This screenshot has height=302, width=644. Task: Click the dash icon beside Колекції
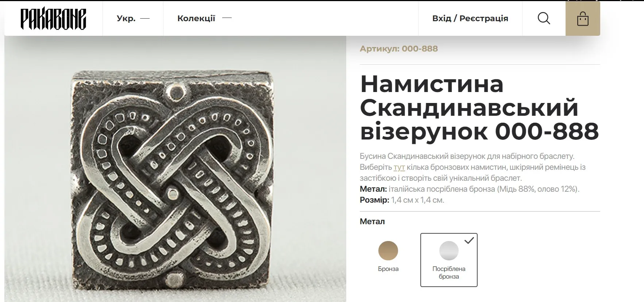(227, 18)
